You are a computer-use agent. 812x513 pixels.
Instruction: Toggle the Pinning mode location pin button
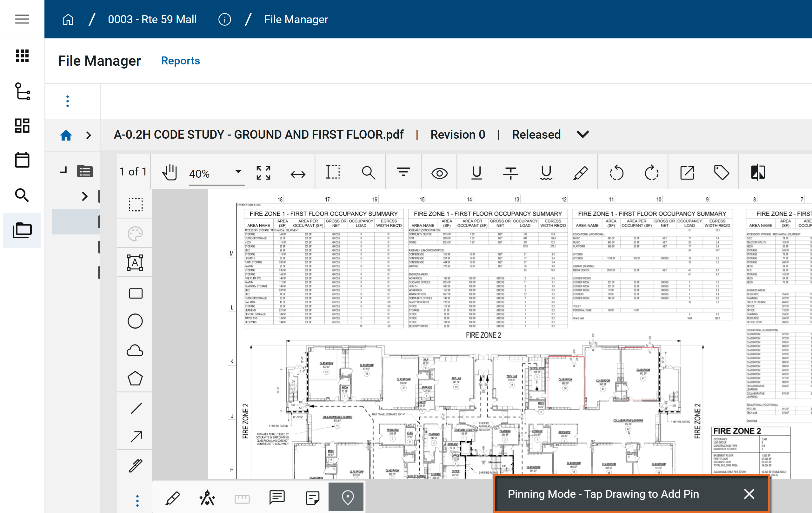pyautogui.click(x=347, y=497)
